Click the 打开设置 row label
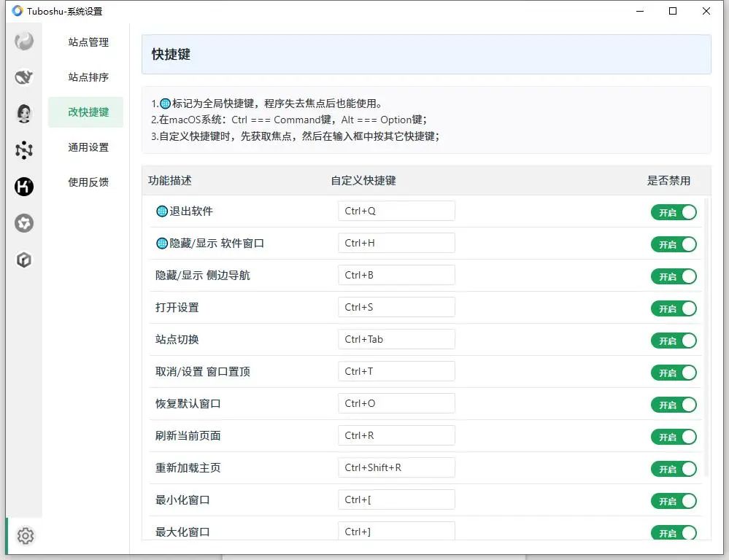Image resolution: width=729 pixels, height=560 pixels. [x=177, y=308]
